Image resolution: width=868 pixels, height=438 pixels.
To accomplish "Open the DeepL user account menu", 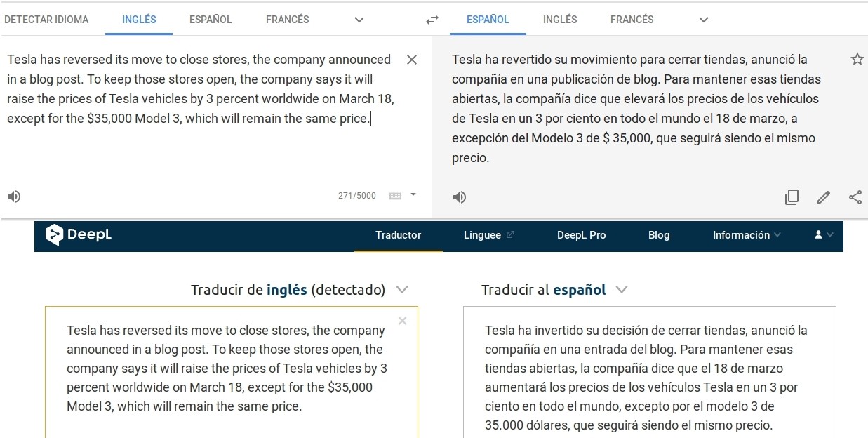I will tap(824, 235).
